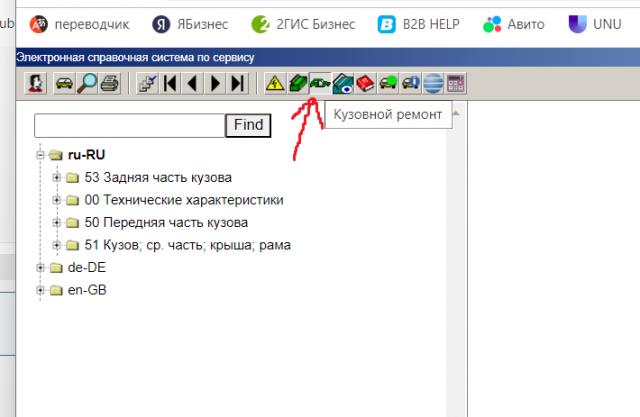
Task: Click the Find button
Action: 248,125
